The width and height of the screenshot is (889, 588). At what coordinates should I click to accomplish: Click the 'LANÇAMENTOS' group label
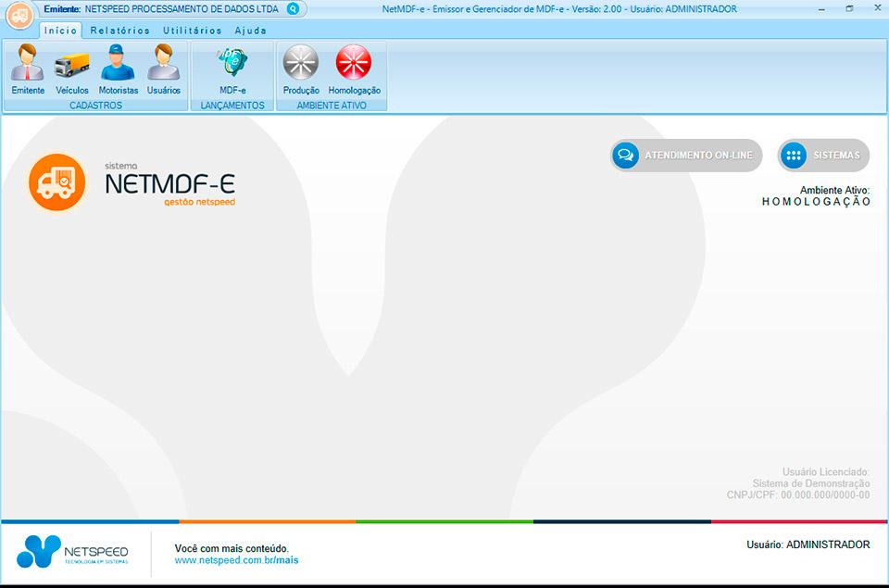[x=232, y=106]
